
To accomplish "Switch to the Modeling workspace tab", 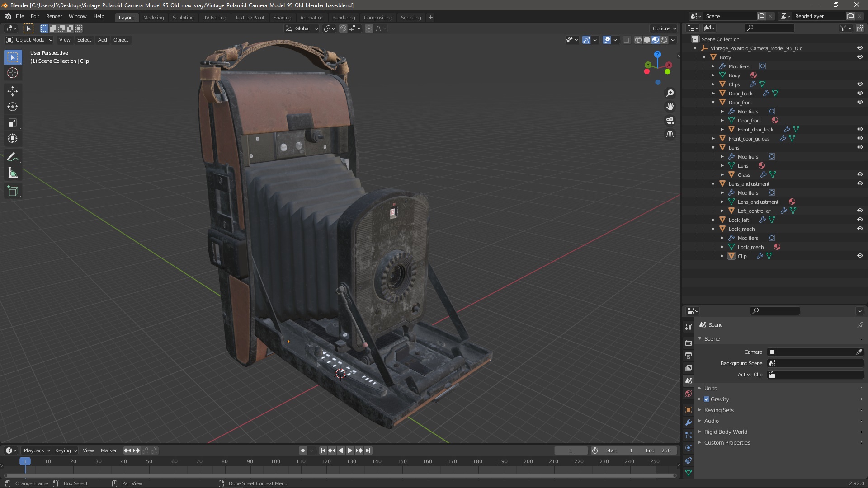I will tap(153, 18).
